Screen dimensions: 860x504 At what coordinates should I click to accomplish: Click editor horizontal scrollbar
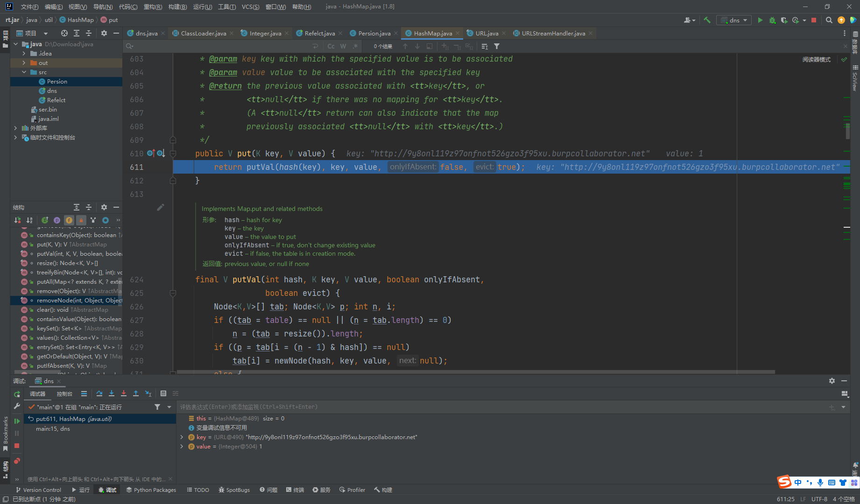click(x=476, y=372)
